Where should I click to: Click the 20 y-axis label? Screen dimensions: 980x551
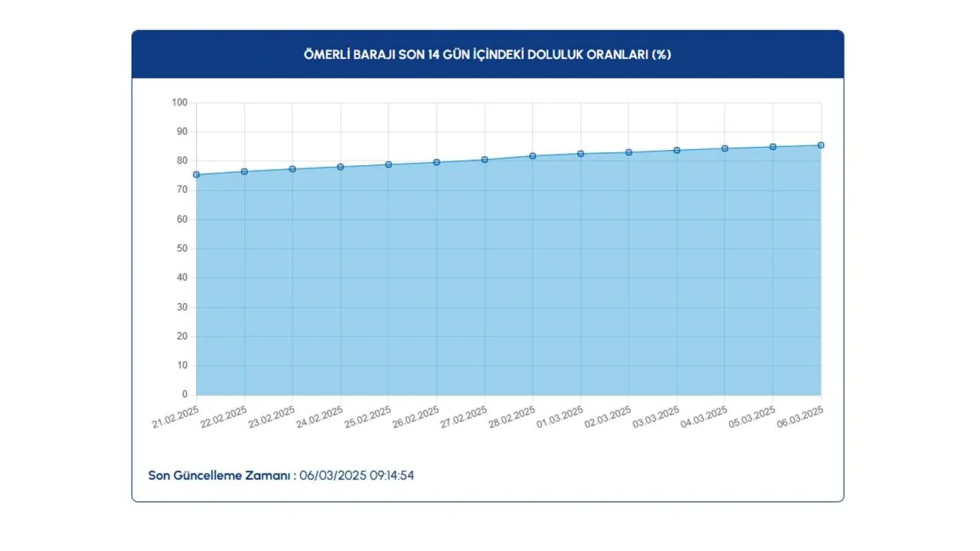click(182, 336)
